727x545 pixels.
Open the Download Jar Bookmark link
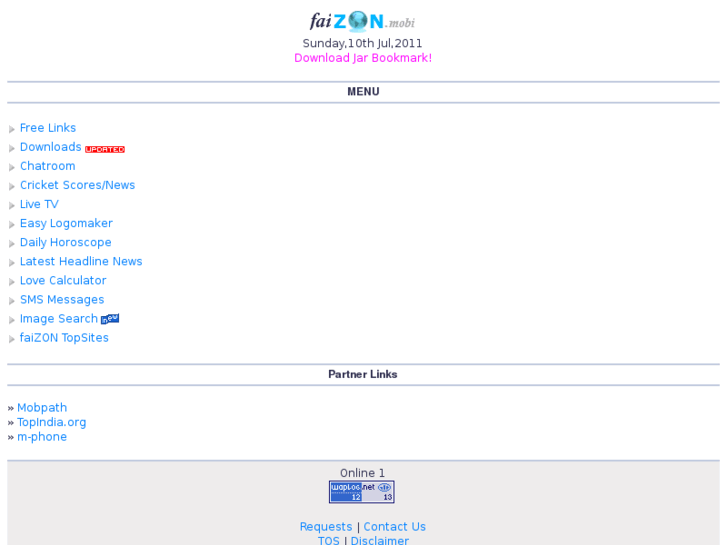pos(363,58)
